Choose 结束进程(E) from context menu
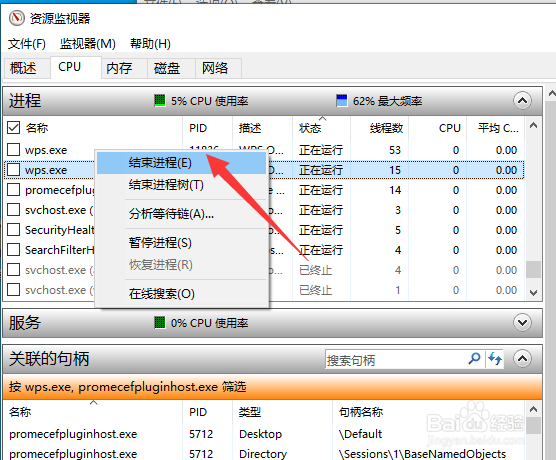Viewport: 556px width, 460px height. [x=181, y=163]
